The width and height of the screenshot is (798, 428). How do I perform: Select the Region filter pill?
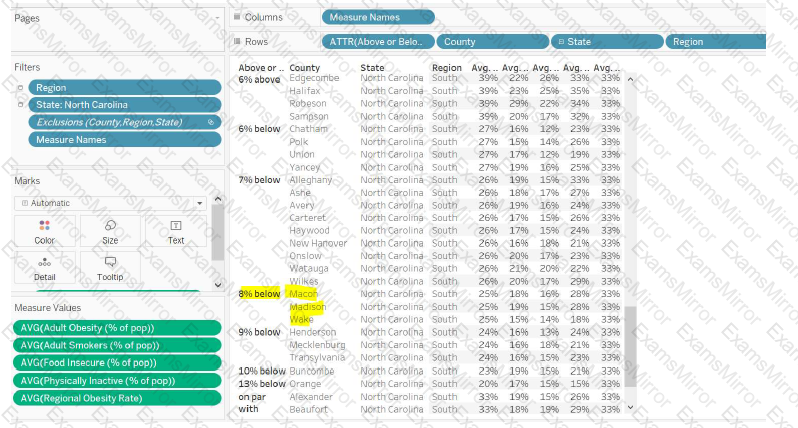(x=125, y=88)
